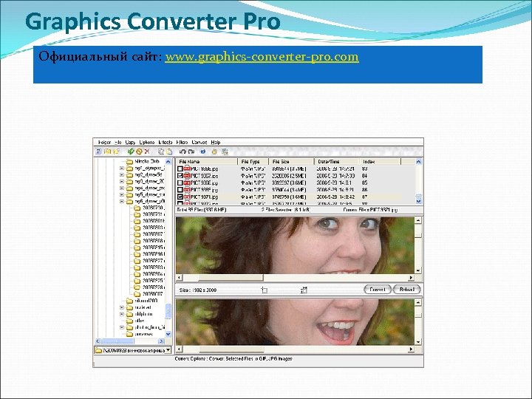Sort by the Date/Time column header
This screenshot has height=399, width=532.
337,162
